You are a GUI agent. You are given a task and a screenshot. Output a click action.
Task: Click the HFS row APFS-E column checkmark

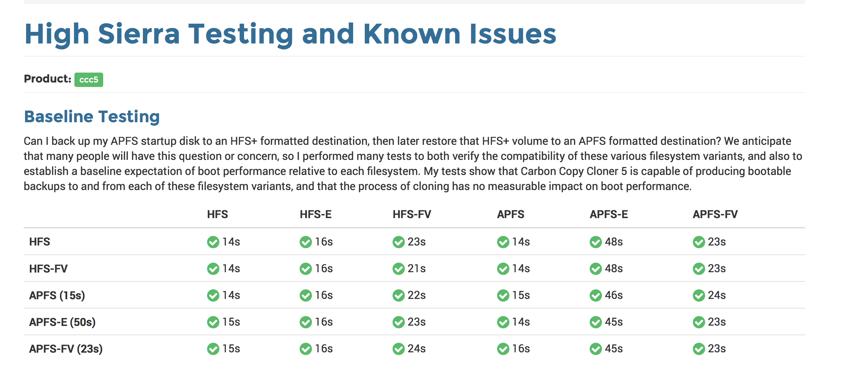pos(595,242)
